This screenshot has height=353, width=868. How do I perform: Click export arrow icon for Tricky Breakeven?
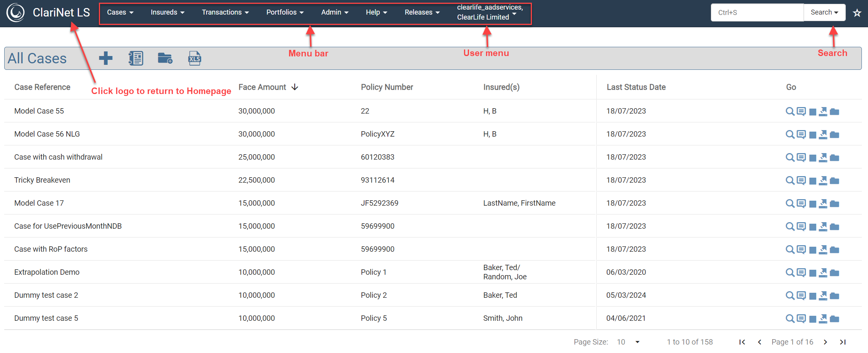pos(823,180)
